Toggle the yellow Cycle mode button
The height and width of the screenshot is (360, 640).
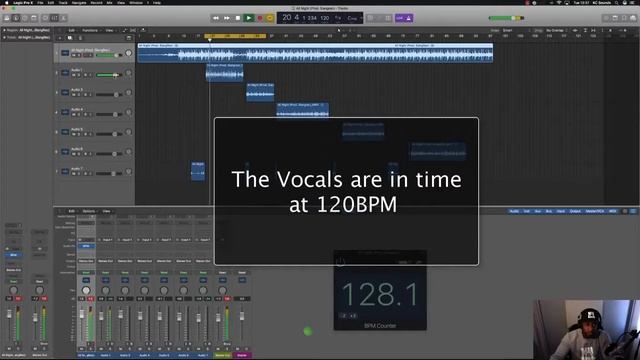pyautogui.click(x=270, y=18)
